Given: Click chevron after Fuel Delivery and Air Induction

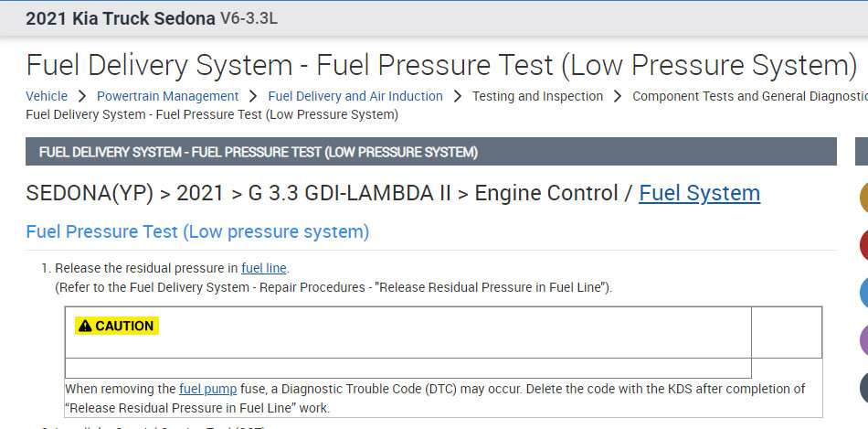Looking at the screenshot, I should coord(457,96).
